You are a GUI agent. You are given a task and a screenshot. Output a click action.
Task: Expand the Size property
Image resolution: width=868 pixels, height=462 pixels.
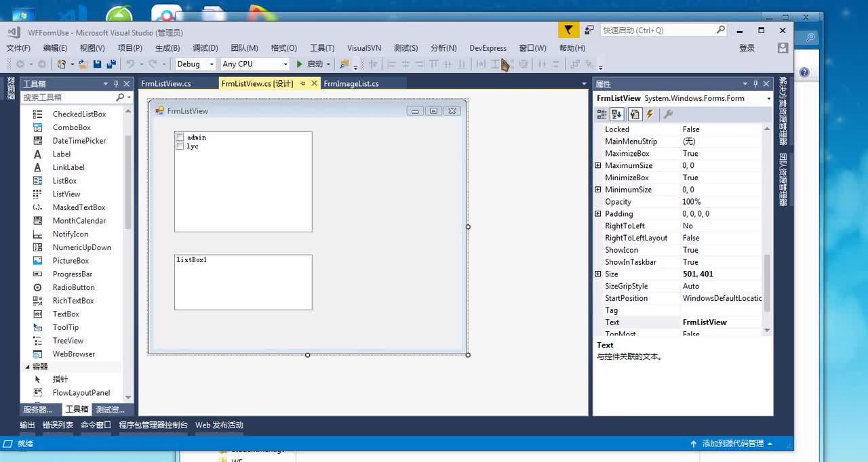coord(597,274)
